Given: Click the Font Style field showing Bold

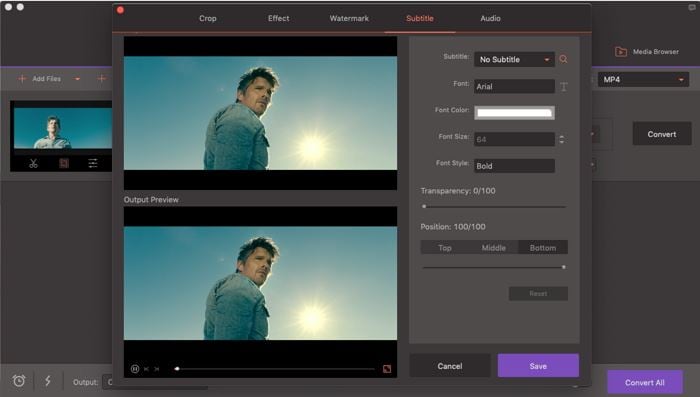Looking at the screenshot, I should (514, 166).
